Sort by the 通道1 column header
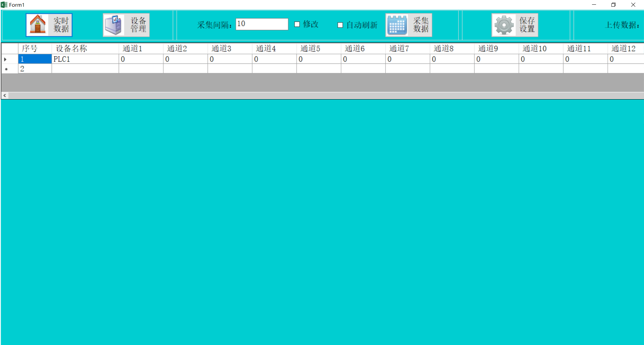The image size is (644, 345). tap(141, 49)
